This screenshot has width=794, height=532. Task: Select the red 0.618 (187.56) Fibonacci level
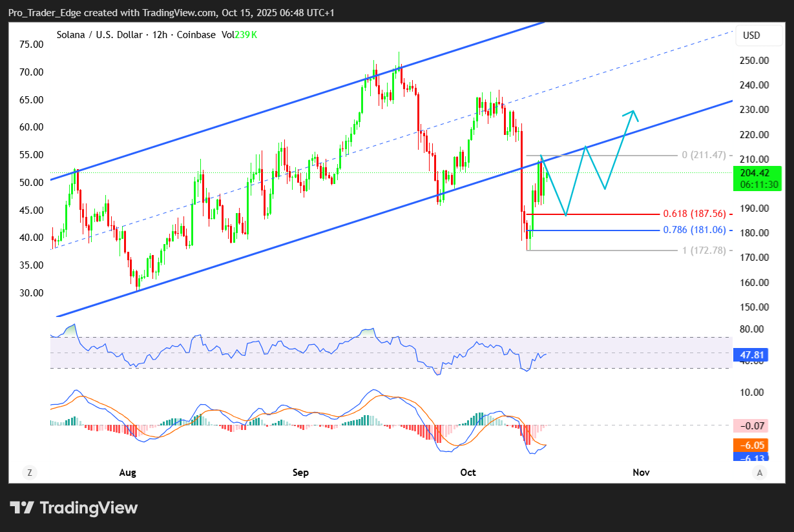[698, 214]
